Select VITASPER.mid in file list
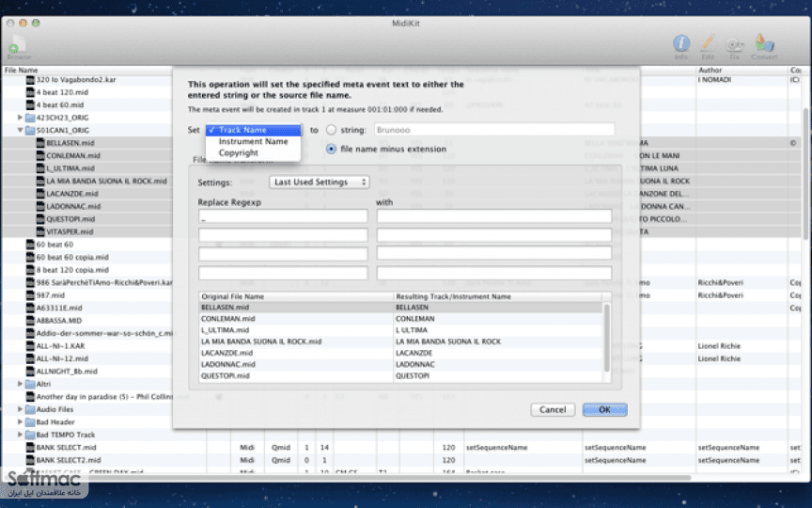This screenshot has width=812, height=508. [70, 231]
